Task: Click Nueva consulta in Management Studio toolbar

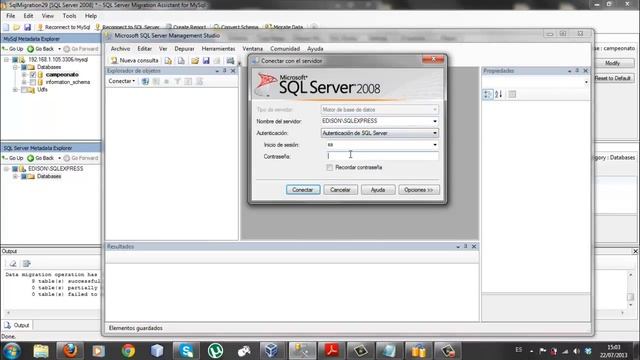Action: tap(134, 60)
